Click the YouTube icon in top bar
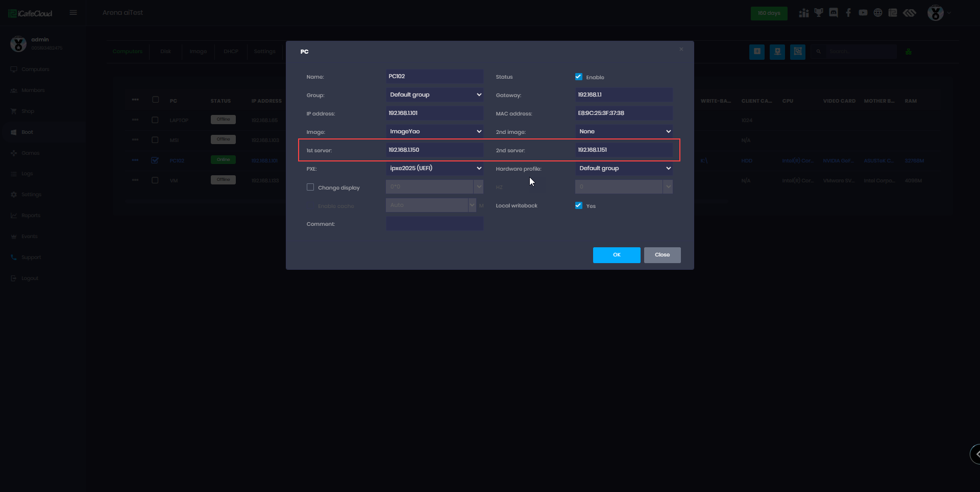Viewport: 980px width, 492px height. pos(863,13)
